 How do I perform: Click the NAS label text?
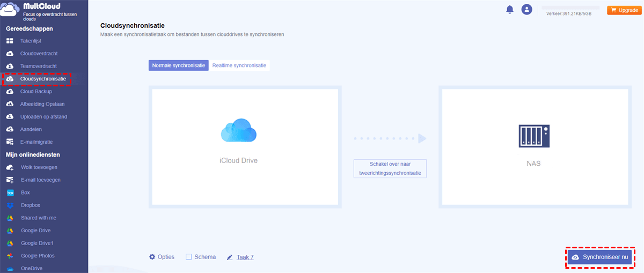[533, 164]
